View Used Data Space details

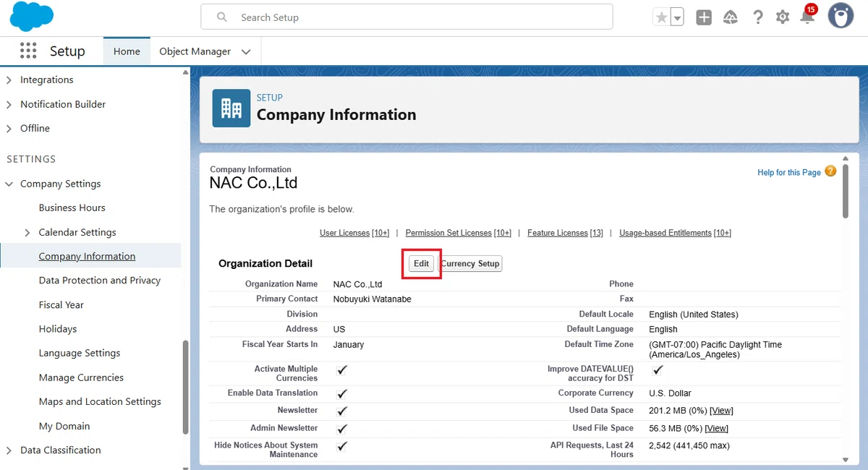tap(721, 411)
